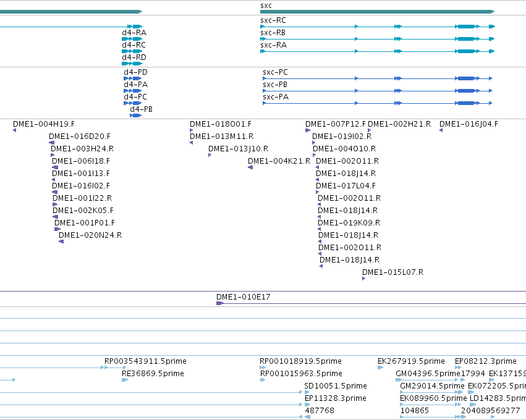Select the DME1-020N24.R feature label

click(x=90, y=236)
